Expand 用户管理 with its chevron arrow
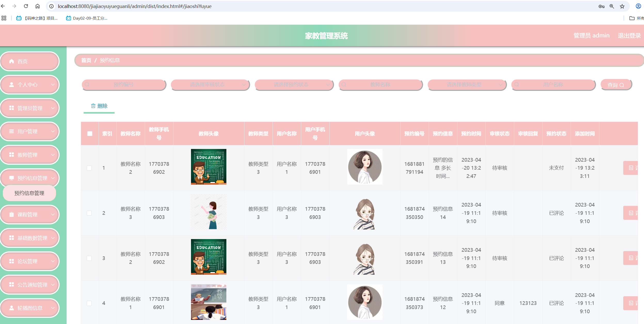Screen dimensions: 644x324 [53, 131]
